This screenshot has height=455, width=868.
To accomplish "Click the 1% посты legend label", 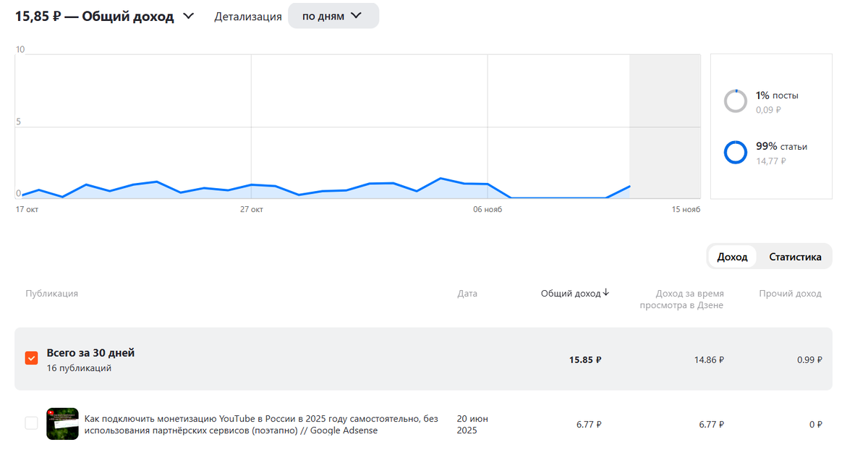I will click(777, 95).
